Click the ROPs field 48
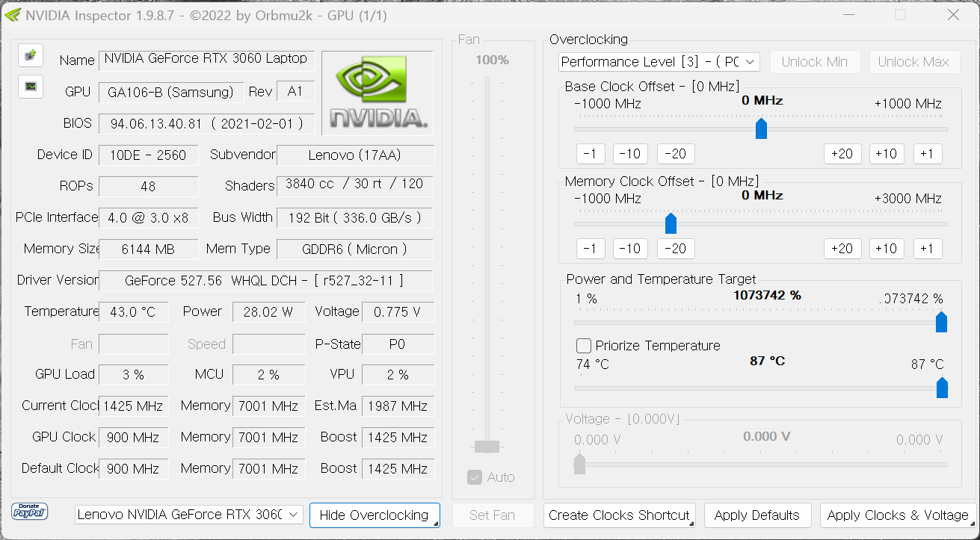 pyautogui.click(x=149, y=187)
